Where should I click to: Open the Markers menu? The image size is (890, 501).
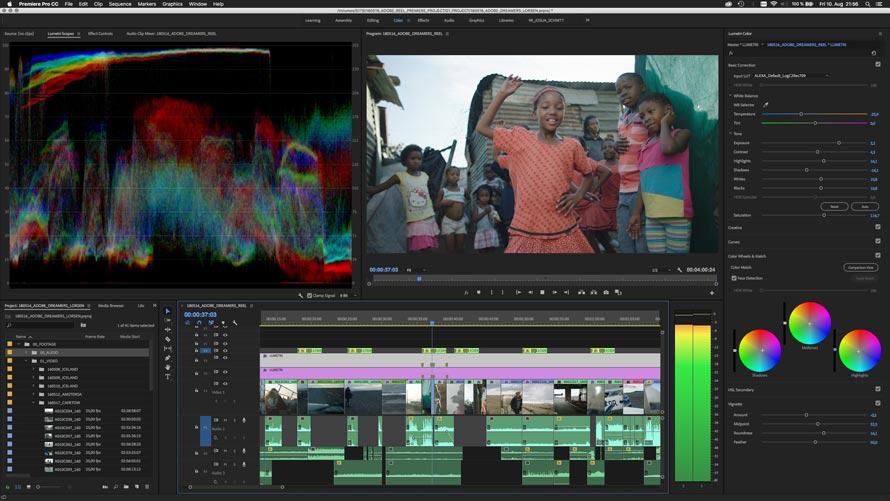pos(146,4)
